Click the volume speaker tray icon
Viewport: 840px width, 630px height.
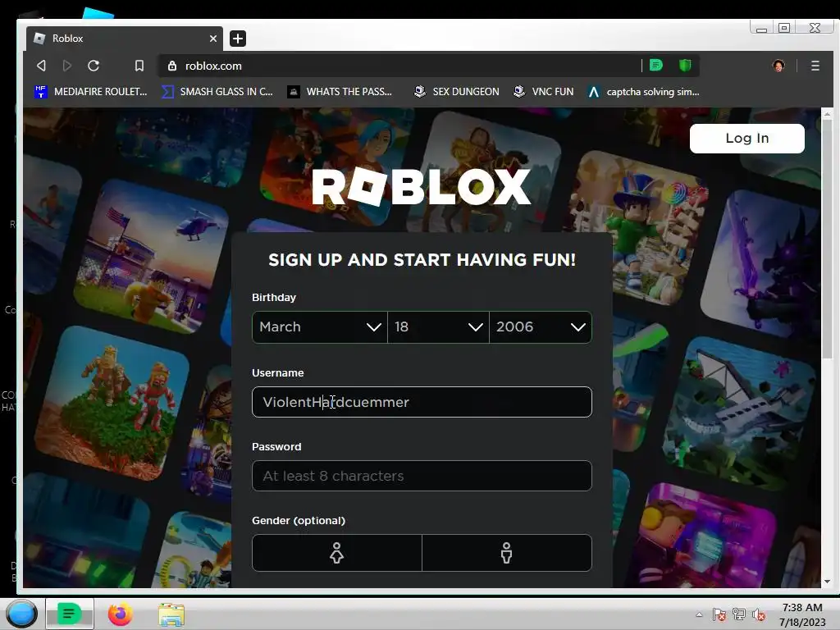coord(759,615)
